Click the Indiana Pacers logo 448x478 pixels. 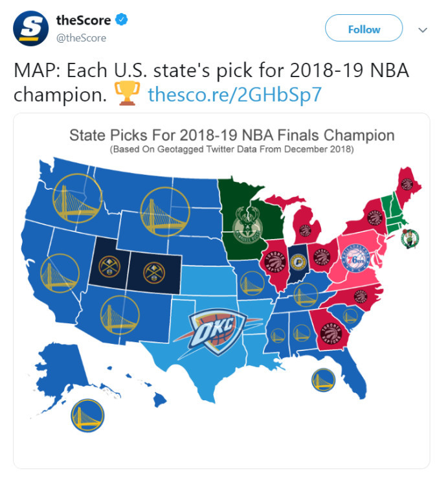click(297, 262)
